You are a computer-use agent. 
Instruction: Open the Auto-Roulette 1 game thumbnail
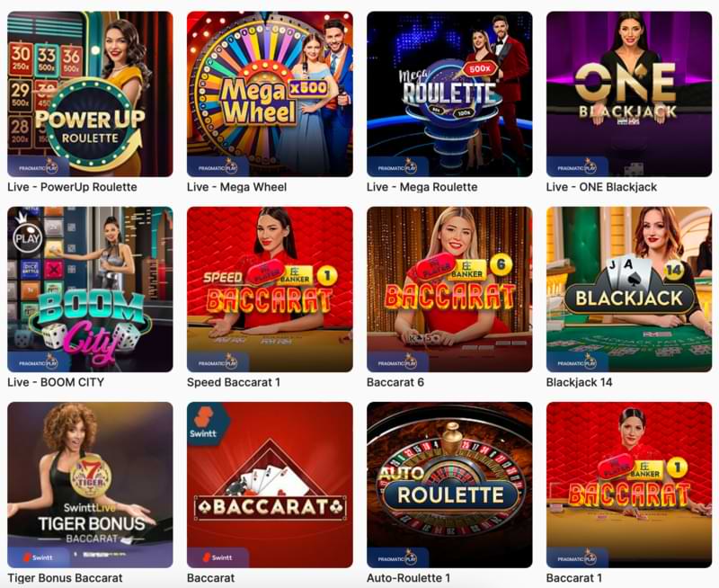450,486
